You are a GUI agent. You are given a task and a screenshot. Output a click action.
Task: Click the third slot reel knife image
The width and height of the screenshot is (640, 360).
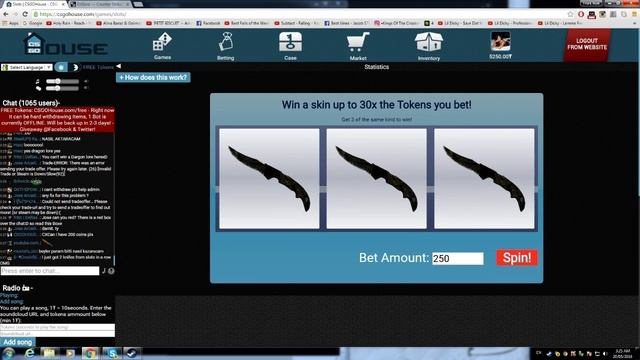[484, 179]
